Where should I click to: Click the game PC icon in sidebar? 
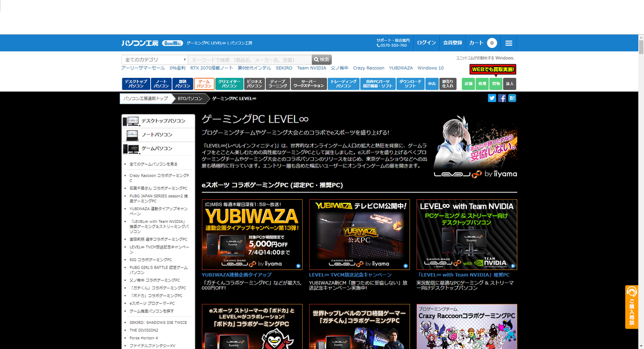[x=131, y=148]
